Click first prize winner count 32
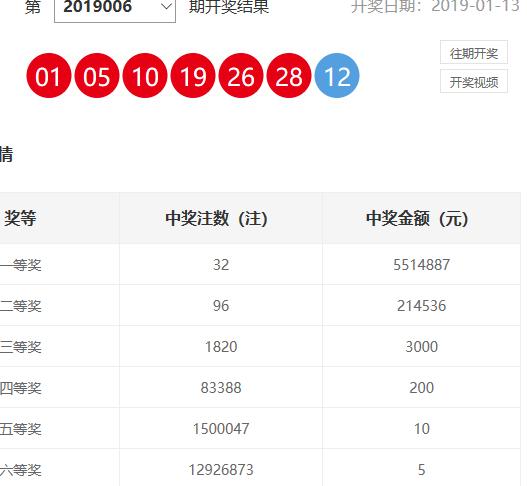Screen dimensions: 527x486 tap(221, 265)
